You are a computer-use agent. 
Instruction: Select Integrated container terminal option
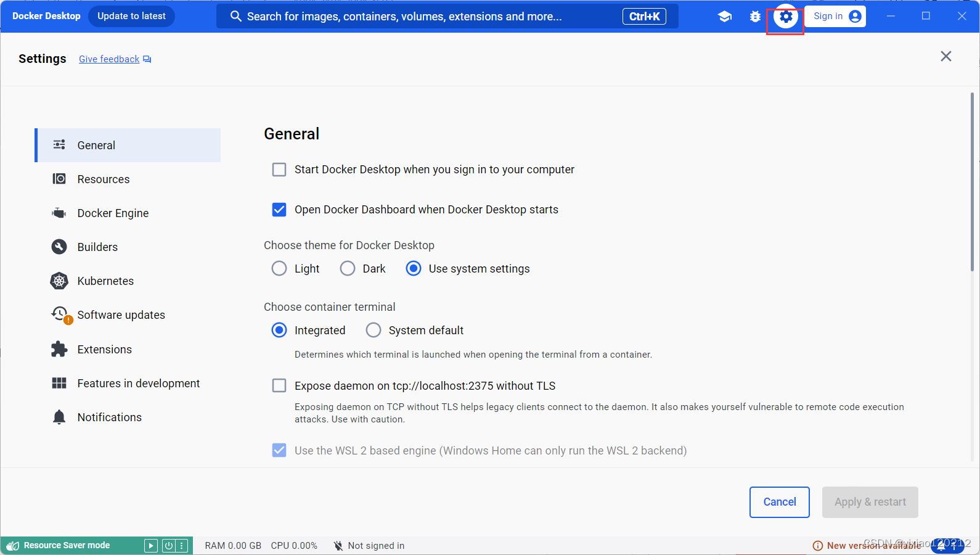click(x=279, y=330)
